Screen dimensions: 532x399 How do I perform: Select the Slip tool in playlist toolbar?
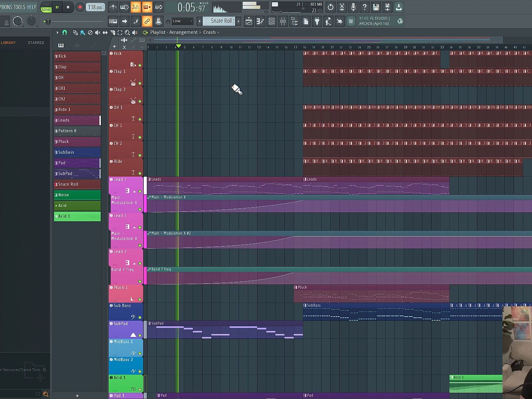click(105, 33)
